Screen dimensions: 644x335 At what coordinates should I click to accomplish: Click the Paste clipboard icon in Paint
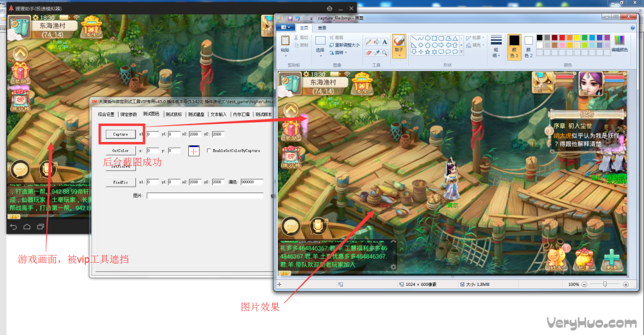(285, 41)
